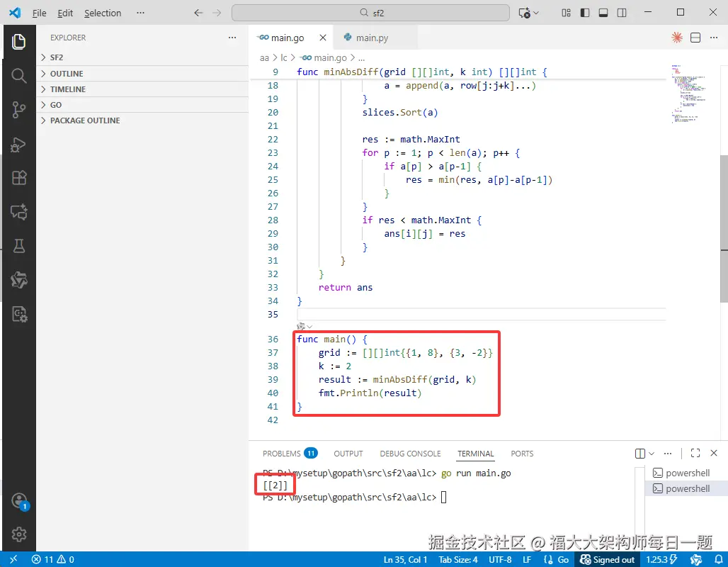The width and height of the screenshot is (728, 567).
Task: Maximize the panel size
Action: [x=695, y=453]
